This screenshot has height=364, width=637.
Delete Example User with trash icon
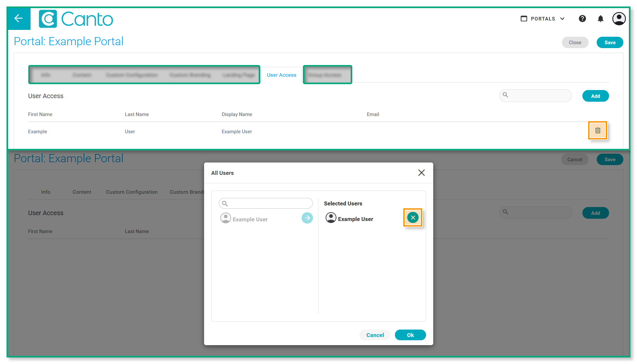coord(597,131)
